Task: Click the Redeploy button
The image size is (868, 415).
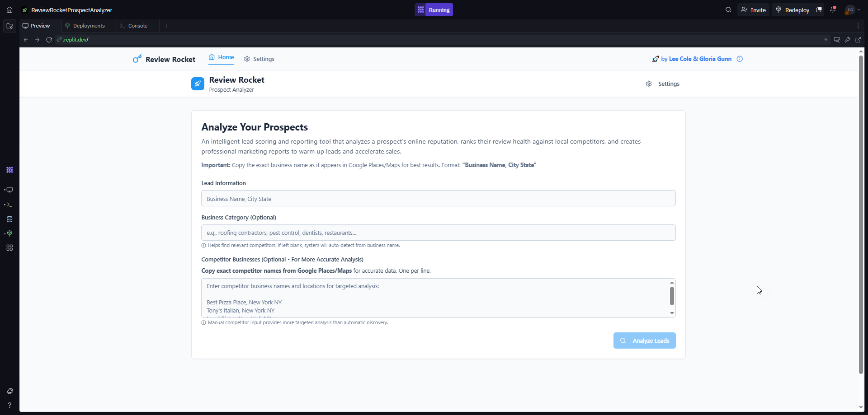Action: click(x=793, y=9)
